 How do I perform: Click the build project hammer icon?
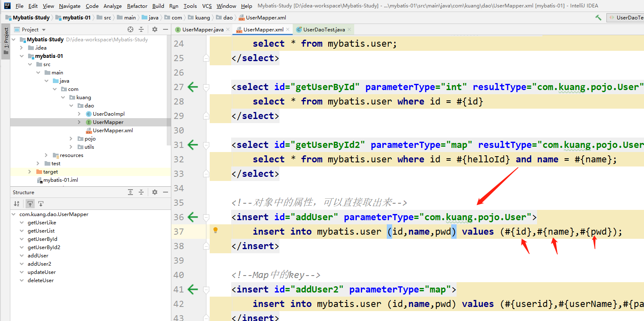(x=598, y=17)
